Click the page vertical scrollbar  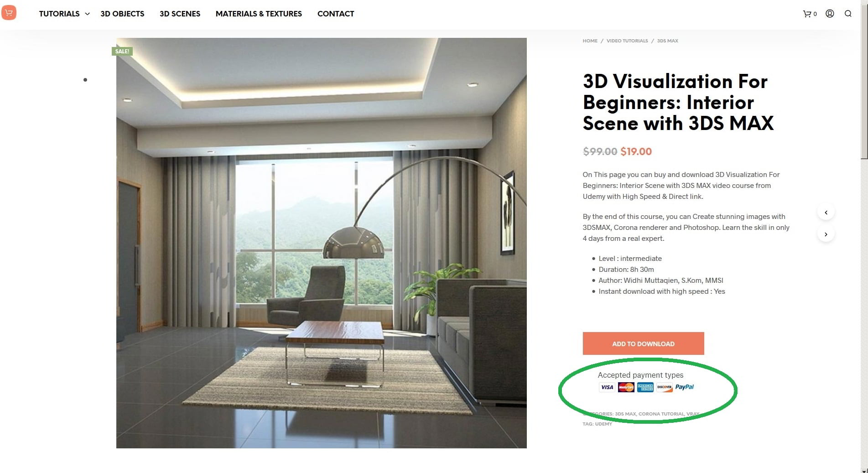[x=864, y=236]
